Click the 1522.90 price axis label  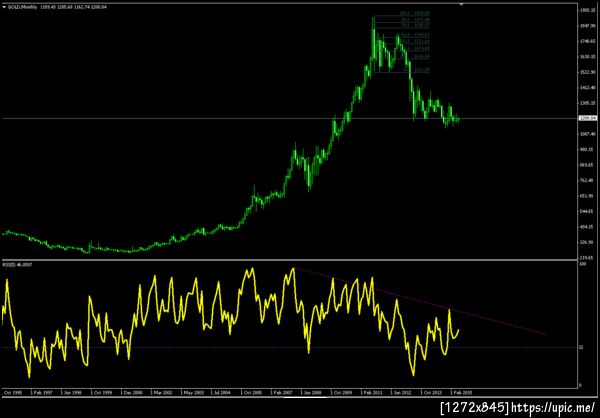click(589, 72)
